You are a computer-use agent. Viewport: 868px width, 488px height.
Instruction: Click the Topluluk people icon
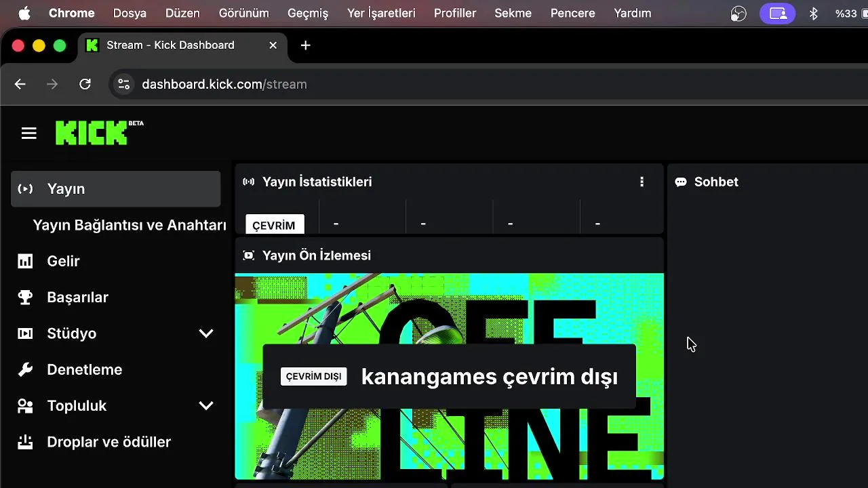(25, 405)
